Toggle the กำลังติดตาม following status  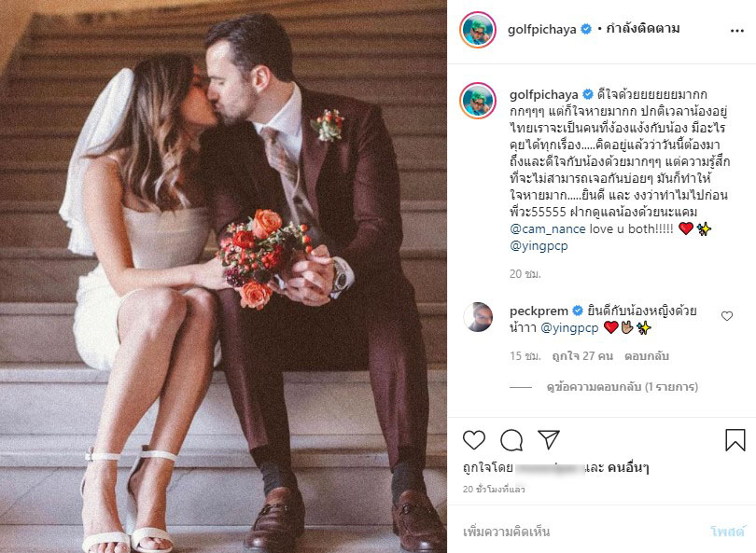(x=643, y=29)
